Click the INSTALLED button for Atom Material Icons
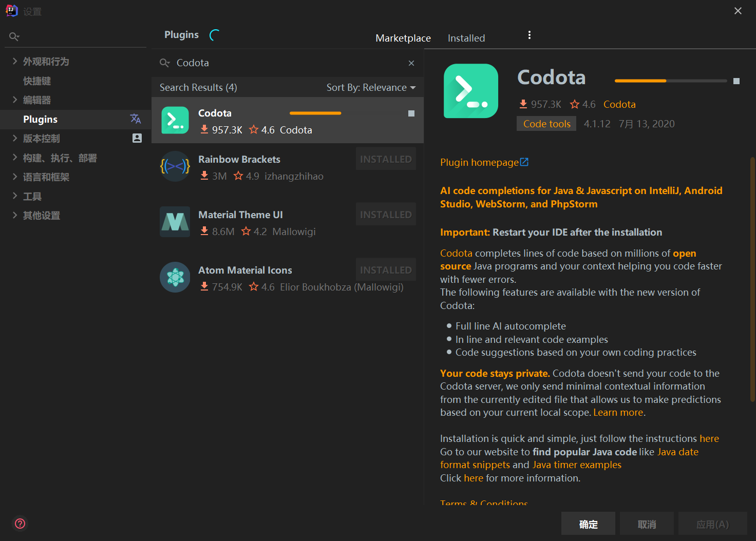Screen dimensions: 756x541 tap(386, 270)
